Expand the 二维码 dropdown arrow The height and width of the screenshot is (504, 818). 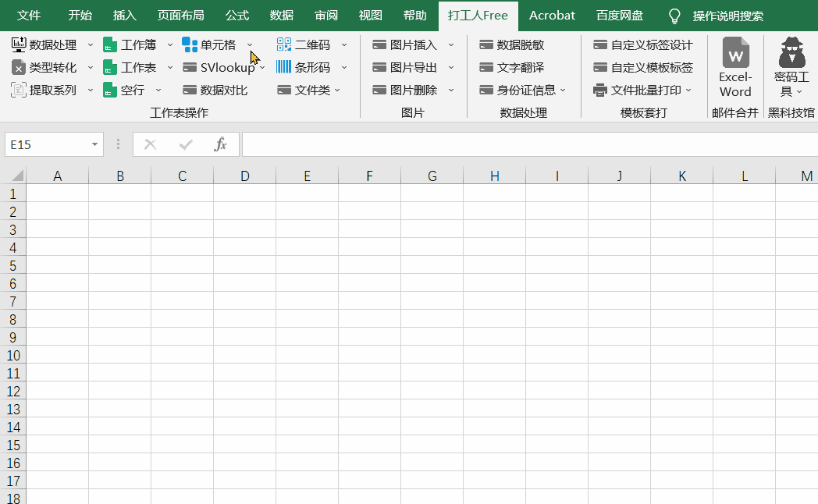click(x=344, y=44)
